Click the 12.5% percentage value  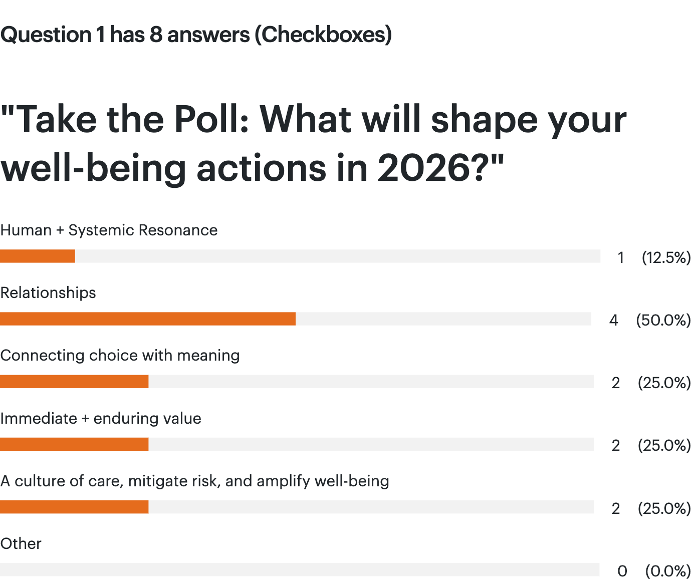click(666, 257)
